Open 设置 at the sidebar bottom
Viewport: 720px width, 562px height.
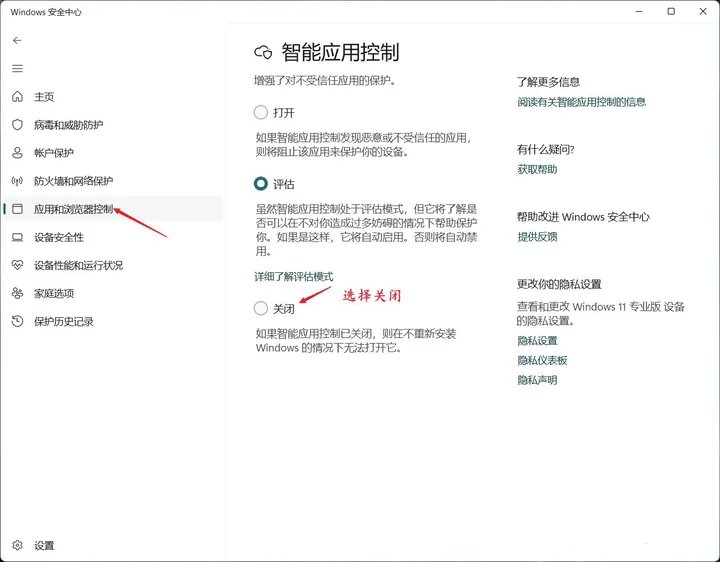pyautogui.click(x=43, y=546)
